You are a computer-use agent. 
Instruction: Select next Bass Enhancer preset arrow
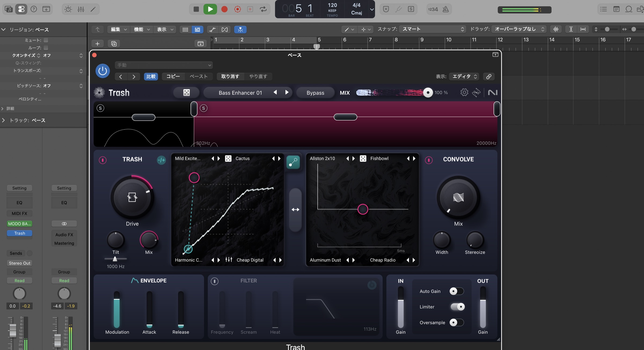click(x=287, y=92)
